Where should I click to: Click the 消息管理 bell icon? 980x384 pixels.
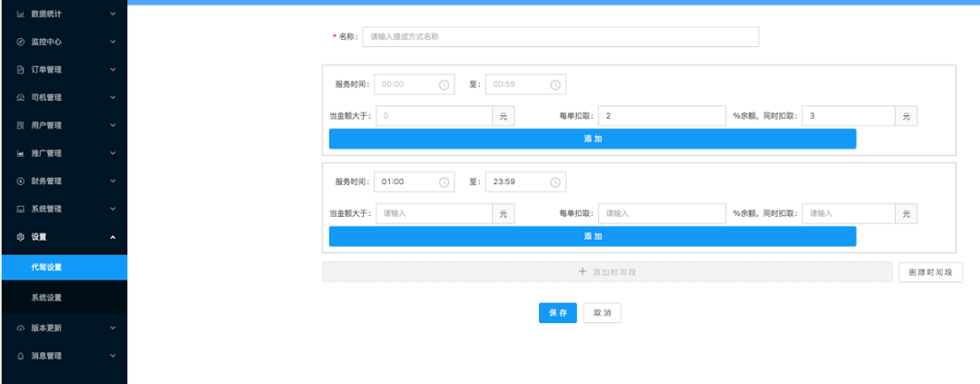click(21, 356)
